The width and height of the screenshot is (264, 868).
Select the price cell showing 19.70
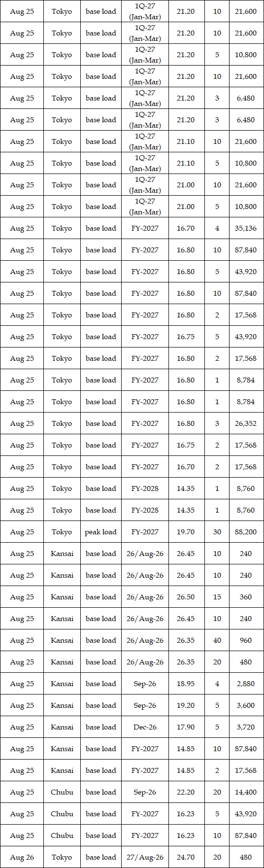pyautogui.click(x=186, y=532)
